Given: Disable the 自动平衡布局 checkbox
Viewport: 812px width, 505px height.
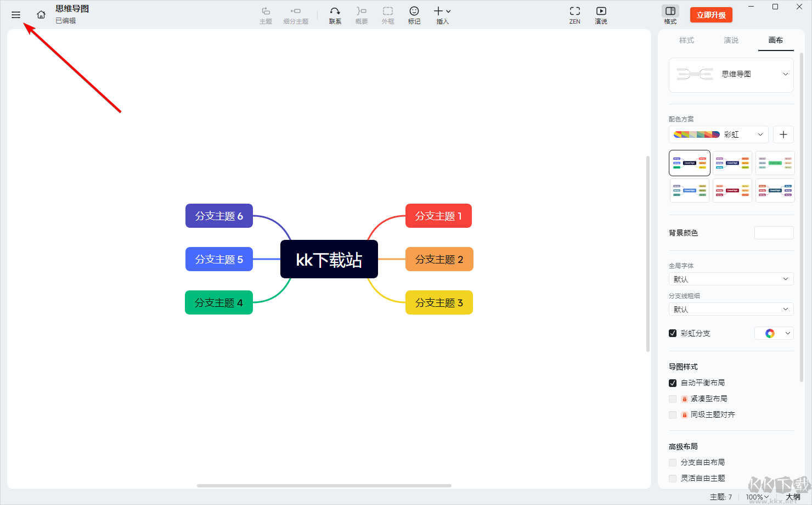Looking at the screenshot, I should pos(673,383).
